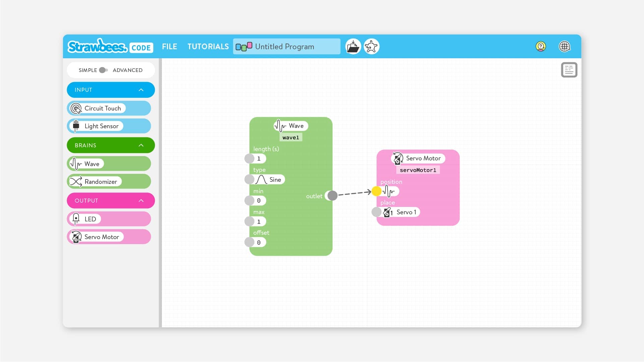Click the globe language icon
Image resolution: width=644 pixels, height=362 pixels.
click(x=565, y=46)
